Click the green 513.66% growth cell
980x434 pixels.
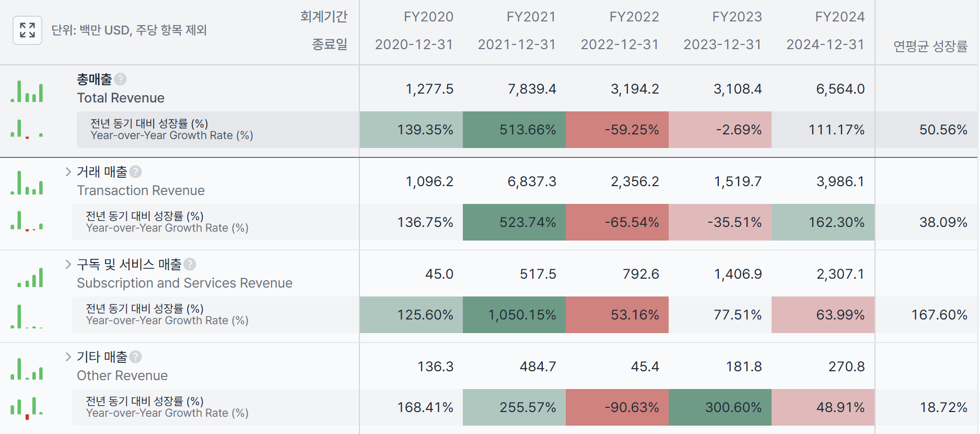coord(514,130)
